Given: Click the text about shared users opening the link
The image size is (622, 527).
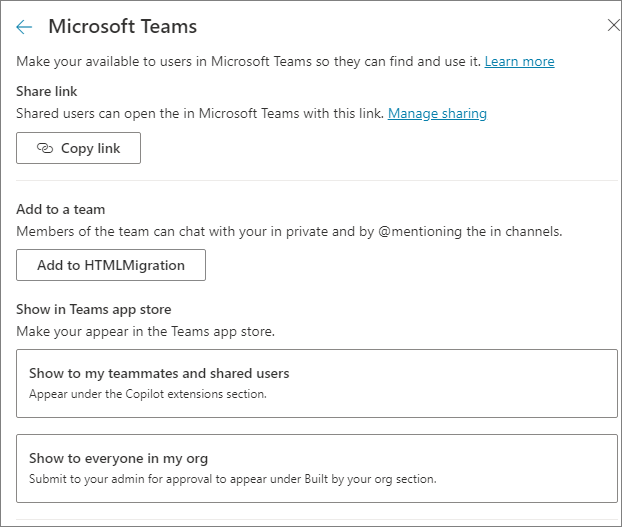Looking at the screenshot, I should (x=200, y=113).
